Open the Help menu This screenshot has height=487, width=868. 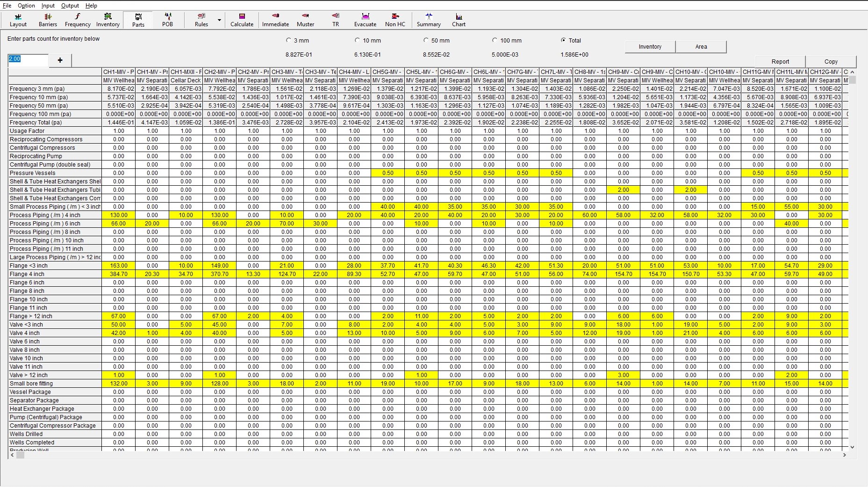tap(92, 6)
